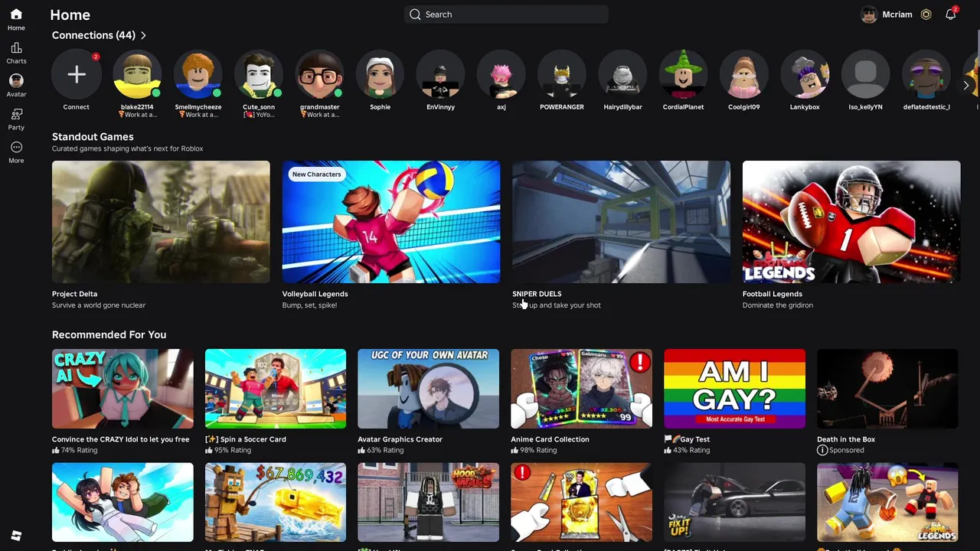
Task: Open POWERANGER's connection avatar
Action: 562,74
